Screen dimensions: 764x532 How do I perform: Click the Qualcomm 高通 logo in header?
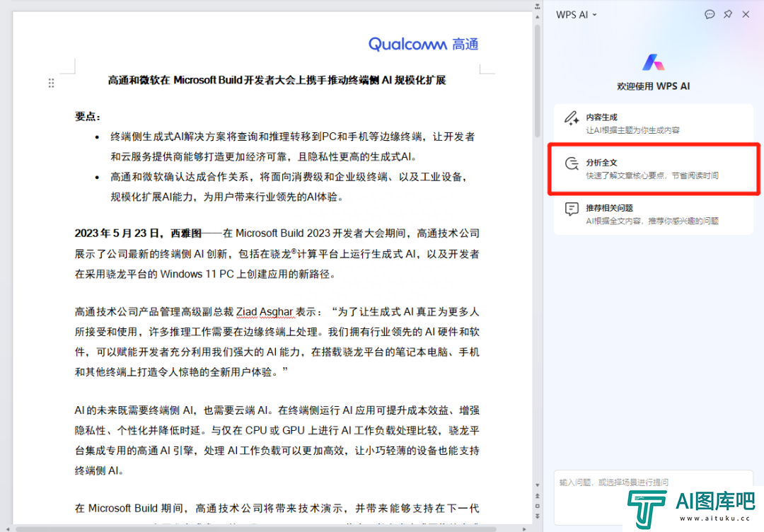(x=423, y=44)
